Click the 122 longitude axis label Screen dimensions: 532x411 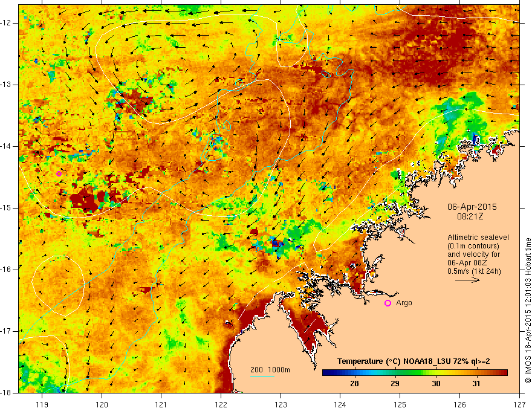(x=221, y=404)
